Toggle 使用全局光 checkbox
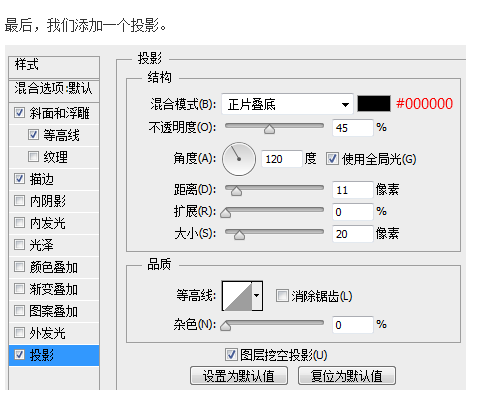This screenshot has width=493, height=402. point(332,159)
